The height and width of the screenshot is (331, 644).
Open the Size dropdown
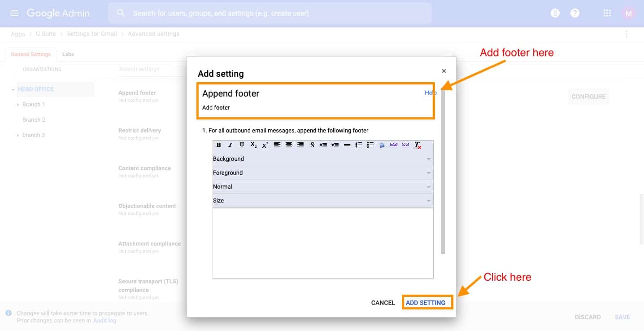point(322,201)
